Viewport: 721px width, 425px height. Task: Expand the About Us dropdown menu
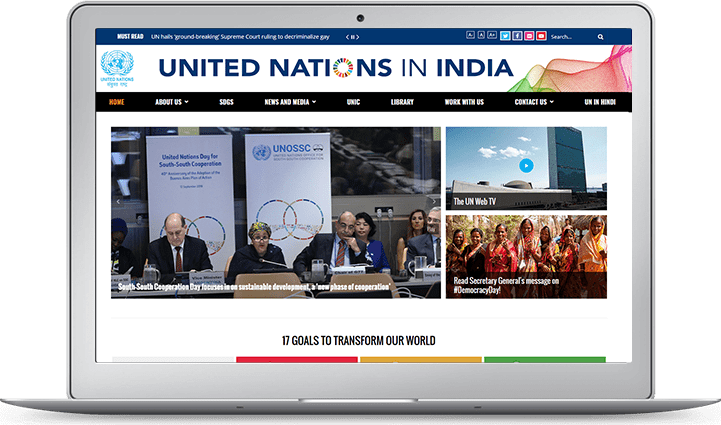click(172, 102)
